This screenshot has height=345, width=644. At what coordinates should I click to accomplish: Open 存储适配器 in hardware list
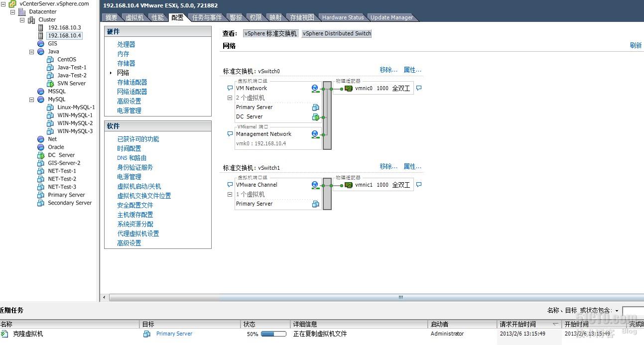pyautogui.click(x=132, y=82)
